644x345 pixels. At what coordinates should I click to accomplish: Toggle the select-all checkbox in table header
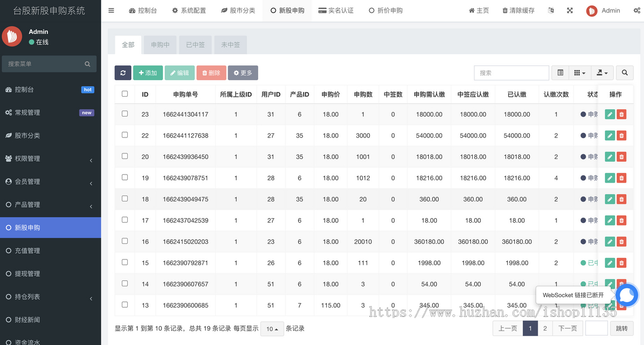125,94
